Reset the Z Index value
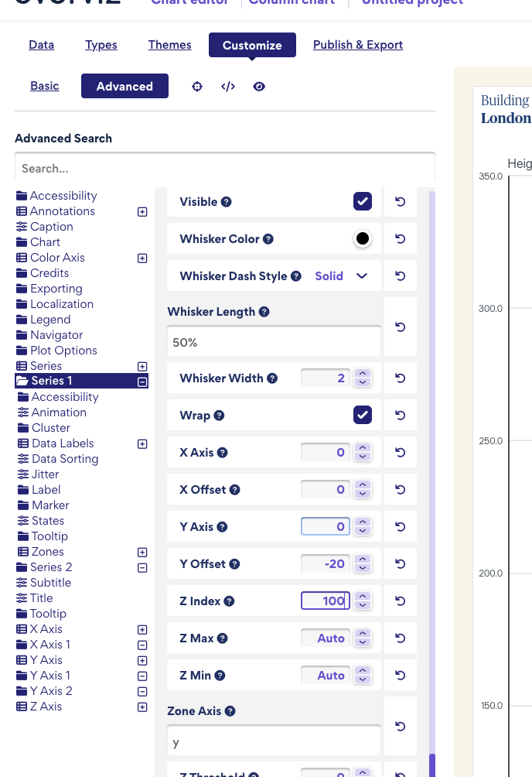 [401, 601]
